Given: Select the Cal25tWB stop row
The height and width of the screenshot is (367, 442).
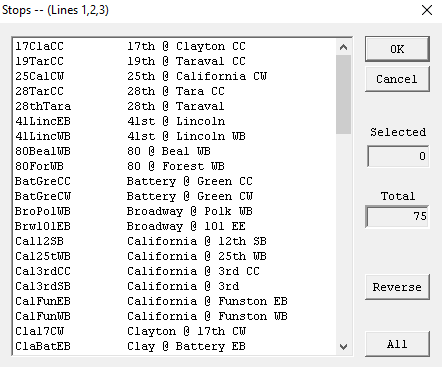Looking at the screenshot, I should click(x=174, y=256).
